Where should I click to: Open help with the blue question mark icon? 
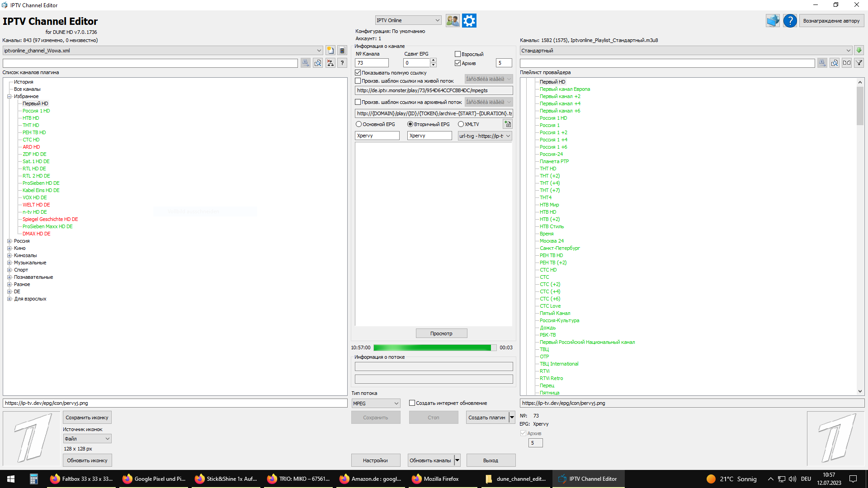tap(790, 21)
